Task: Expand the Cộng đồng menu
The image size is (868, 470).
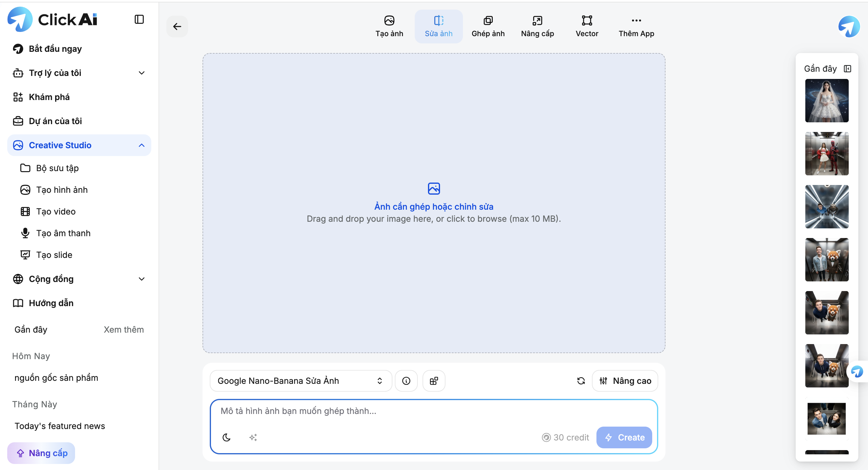Action: [x=142, y=279]
